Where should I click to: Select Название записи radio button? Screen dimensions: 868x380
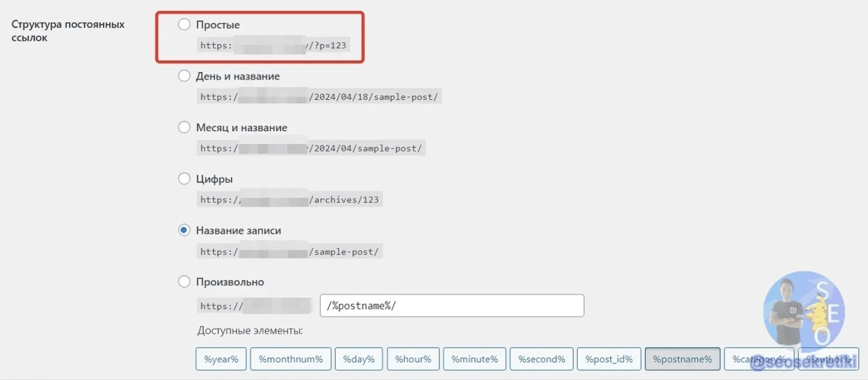coord(184,230)
